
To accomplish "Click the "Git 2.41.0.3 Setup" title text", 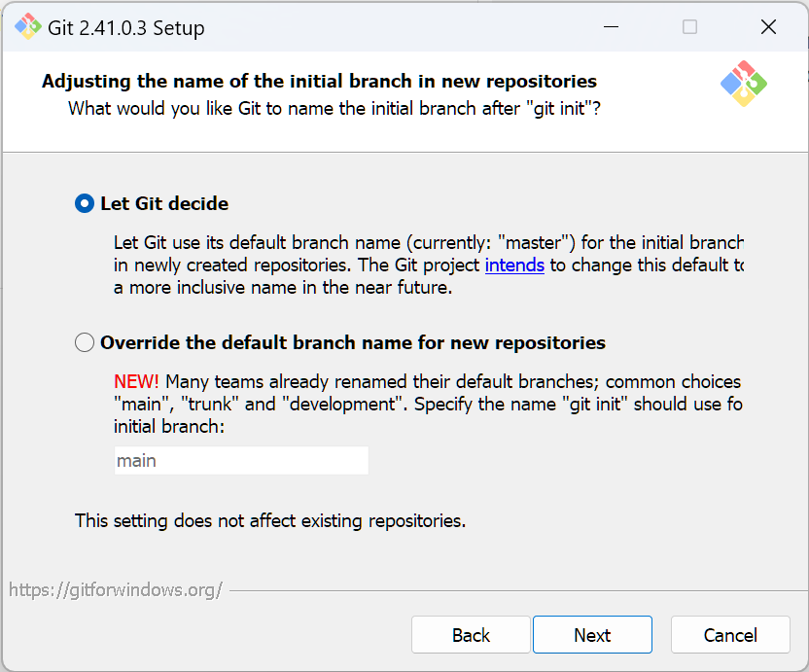I will (x=126, y=27).
